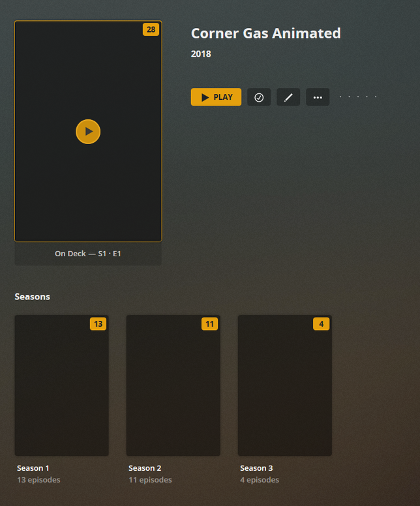Open the more options ellipsis button
Viewport: 420px width, 506px height.
pos(318,97)
